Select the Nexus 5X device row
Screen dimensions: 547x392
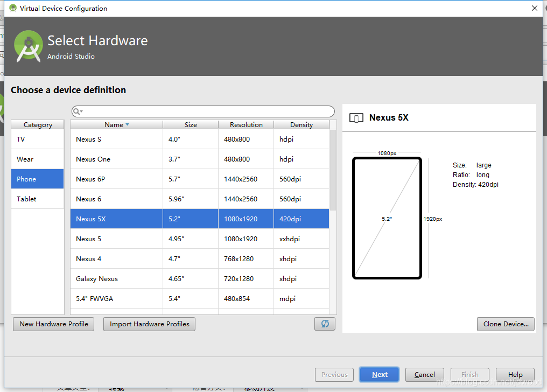click(200, 219)
